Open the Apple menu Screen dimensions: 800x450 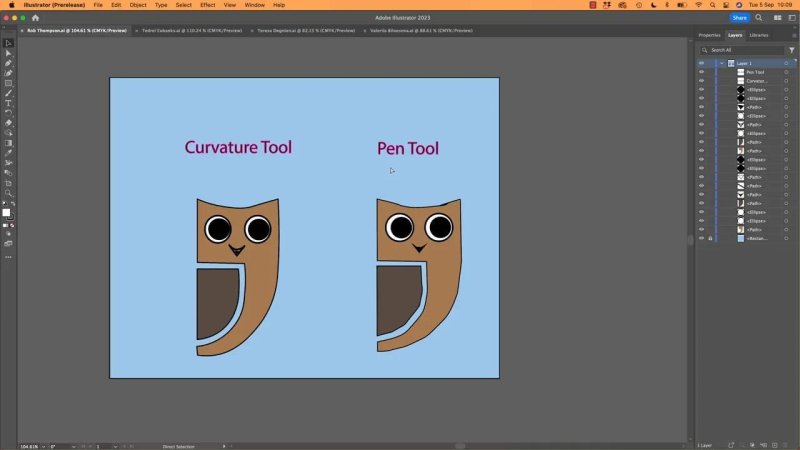tap(11, 5)
